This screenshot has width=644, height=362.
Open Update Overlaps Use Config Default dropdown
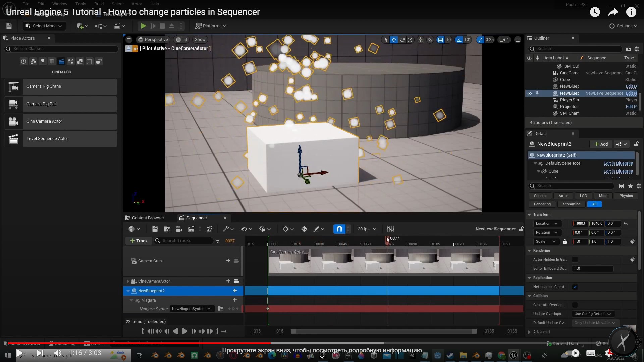click(x=593, y=314)
